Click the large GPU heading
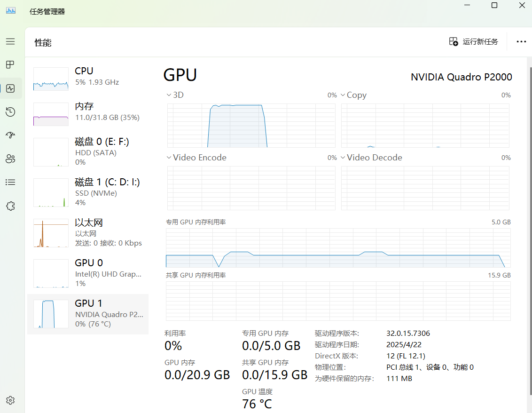The image size is (532, 413). pyautogui.click(x=180, y=75)
